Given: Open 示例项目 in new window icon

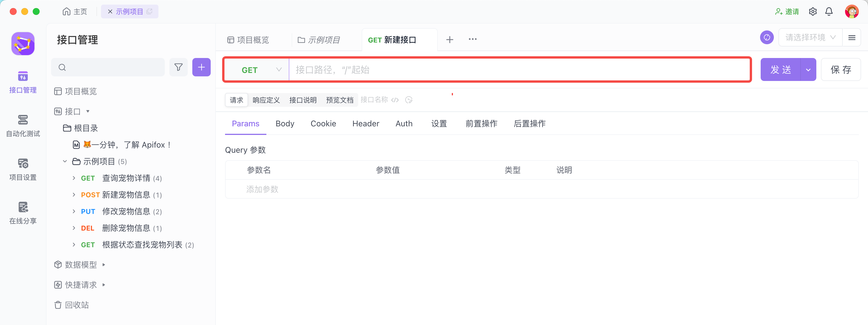Looking at the screenshot, I should (x=150, y=11).
